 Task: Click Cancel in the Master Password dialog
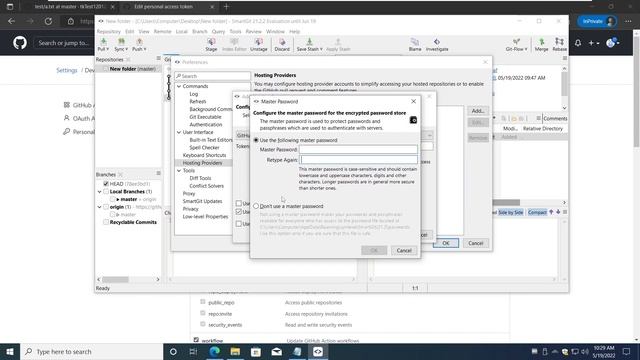[x=404, y=250]
